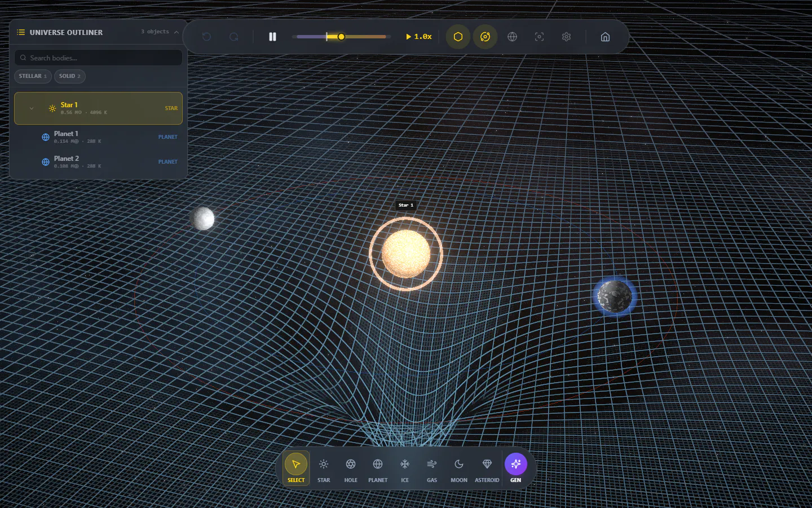Click the "Star 1" viewport label
Screen dimensions: 812x508
(x=406, y=205)
